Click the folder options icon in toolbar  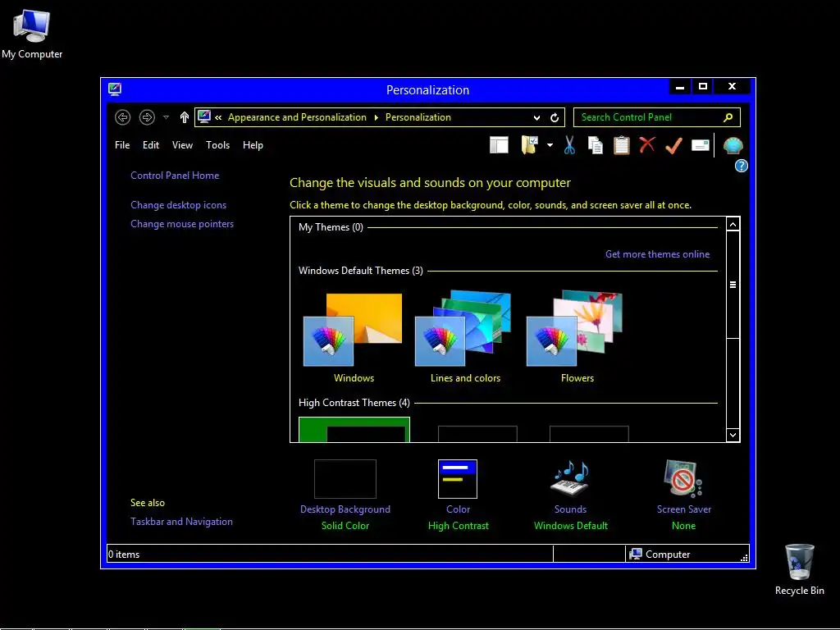pos(529,144)
